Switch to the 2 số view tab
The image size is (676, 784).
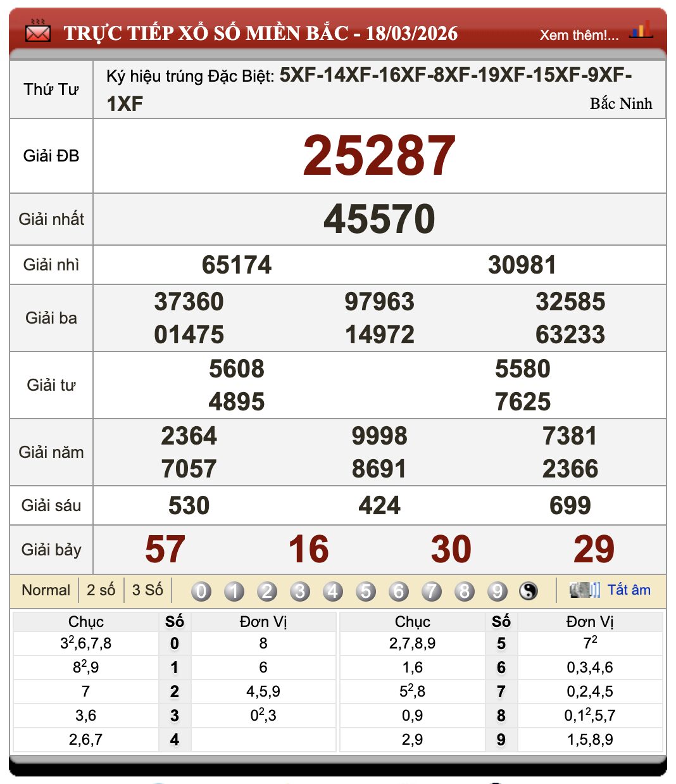click(101, 589)
